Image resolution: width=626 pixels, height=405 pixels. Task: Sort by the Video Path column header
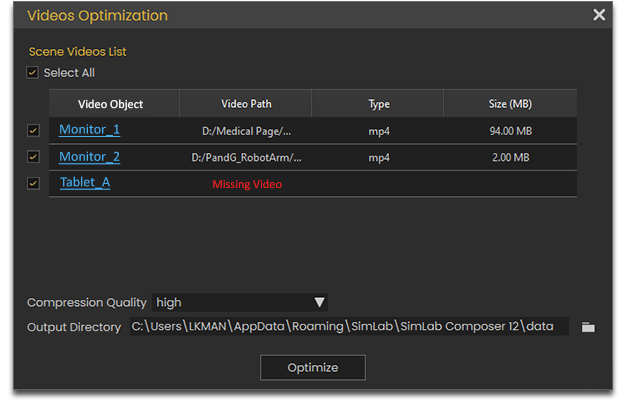pos(246,103)
